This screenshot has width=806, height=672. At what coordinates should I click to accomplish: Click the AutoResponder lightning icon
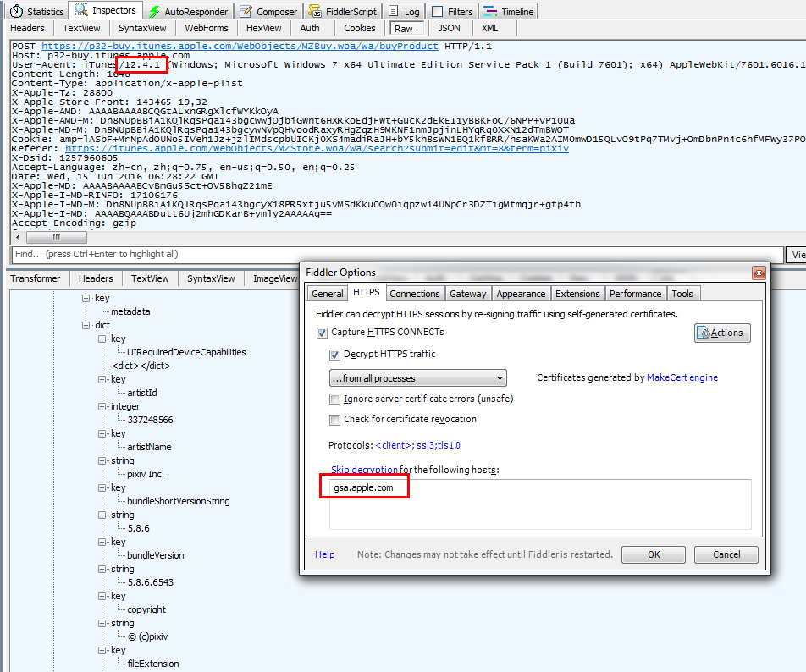pos(154,11)
